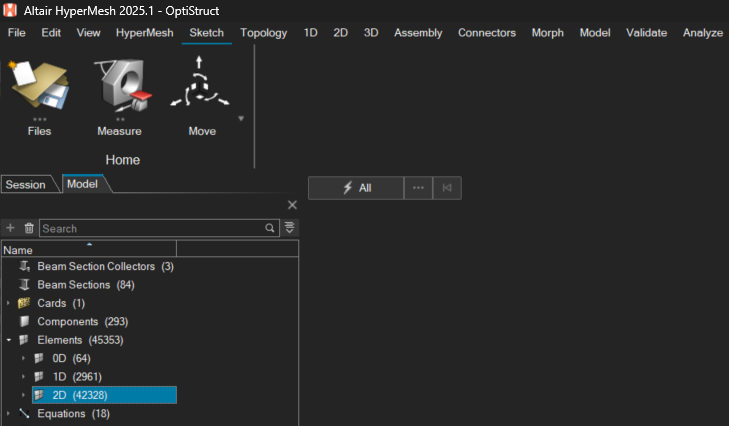Open selector more options ellipsis
The image size is (729, 426).
point(418,188)
